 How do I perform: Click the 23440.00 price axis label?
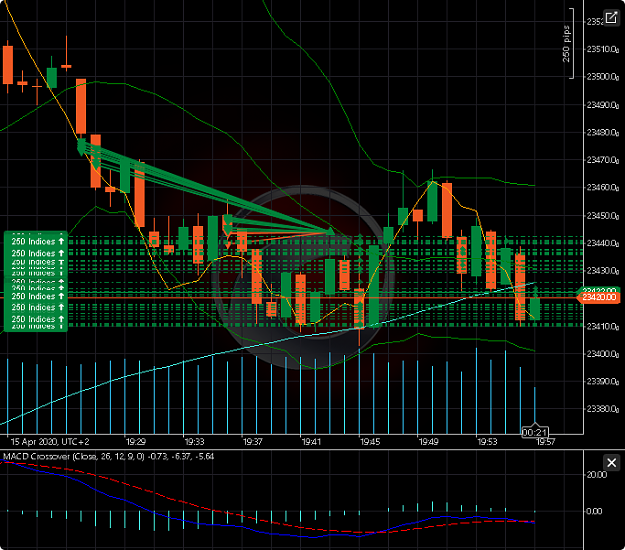coord(603,243)
